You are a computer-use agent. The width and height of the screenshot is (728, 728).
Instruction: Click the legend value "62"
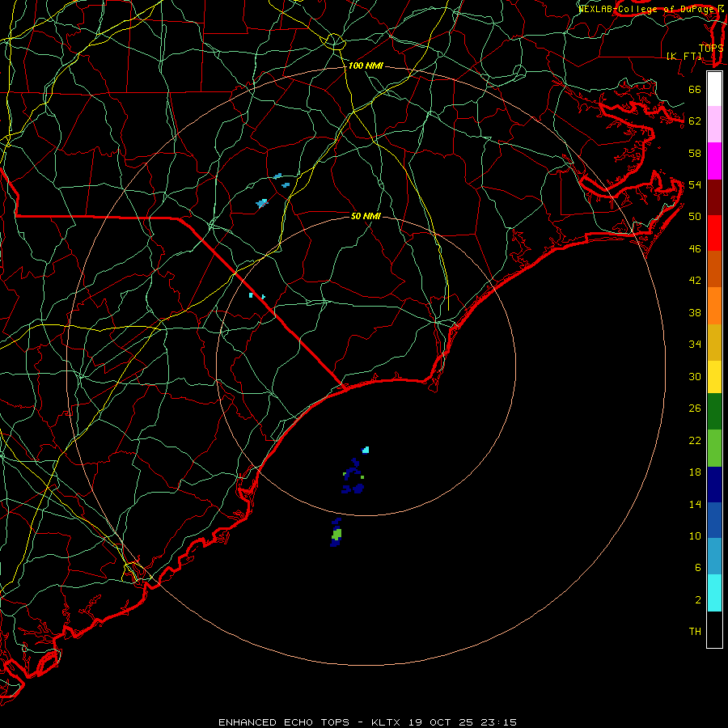pos(695,121)
